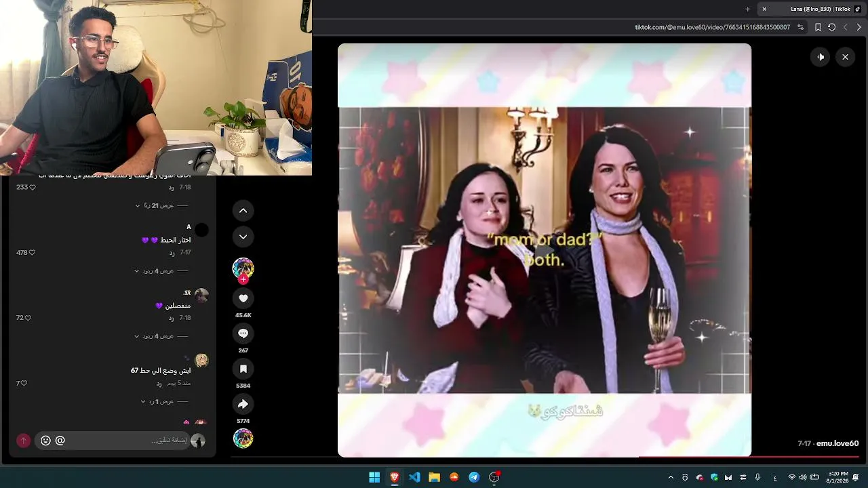Go to the previous video with up arrow
Image resolution: width=868 pixels, height=488 pixels.
pyautogui.click(x=243, y=211)
